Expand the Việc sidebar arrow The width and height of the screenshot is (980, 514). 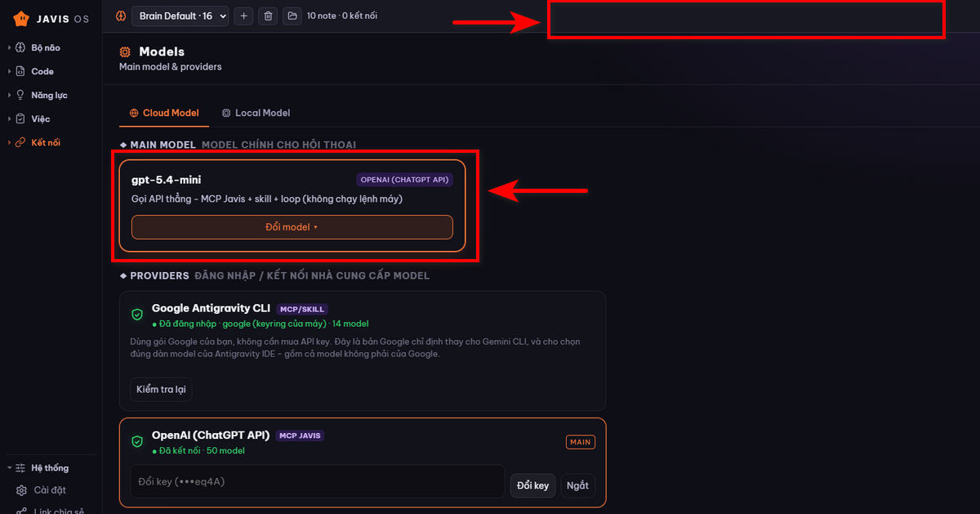point(9,118)
